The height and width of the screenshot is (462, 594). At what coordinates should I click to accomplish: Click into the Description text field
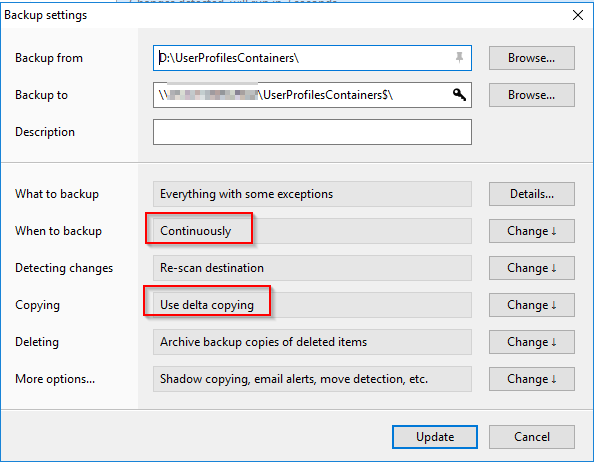click(x=312, y=132)
